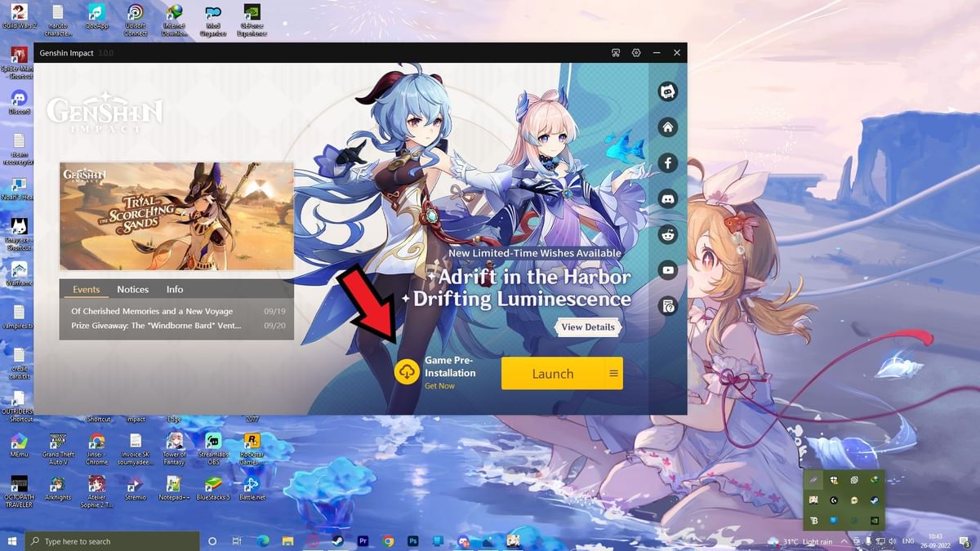
Task: Click the Game Pre-Installation download icon
Action: (x=406, y=373)
